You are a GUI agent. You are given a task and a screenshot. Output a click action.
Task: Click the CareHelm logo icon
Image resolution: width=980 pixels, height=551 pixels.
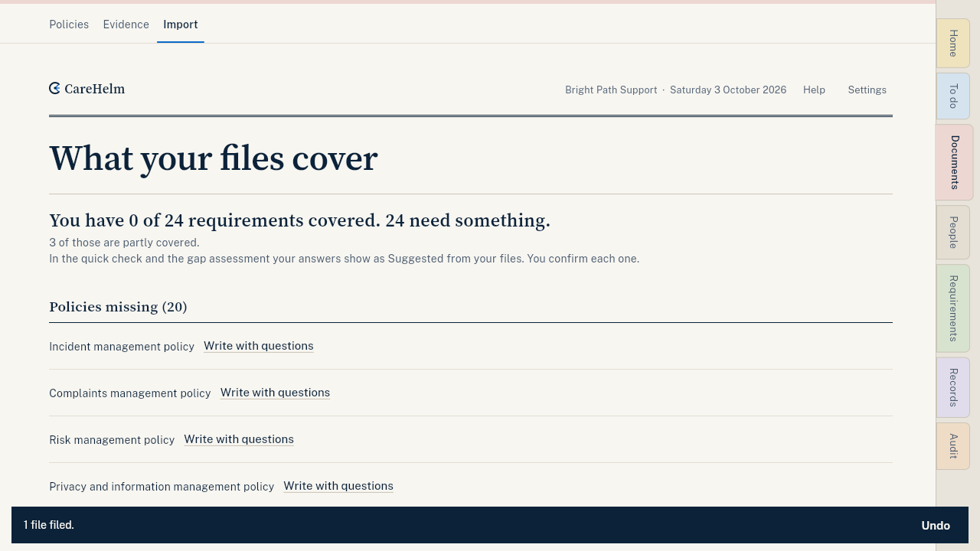point(54,89)
